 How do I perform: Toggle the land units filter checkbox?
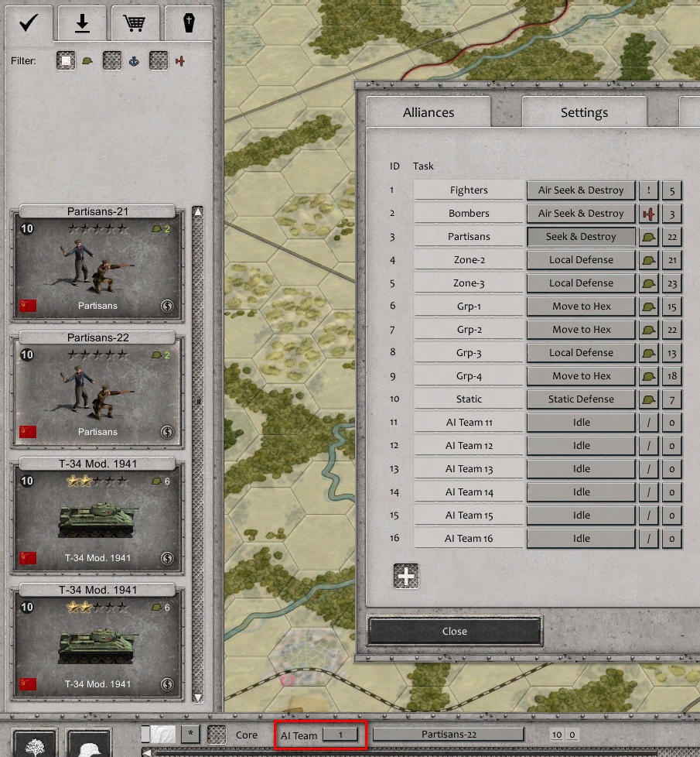66,61
